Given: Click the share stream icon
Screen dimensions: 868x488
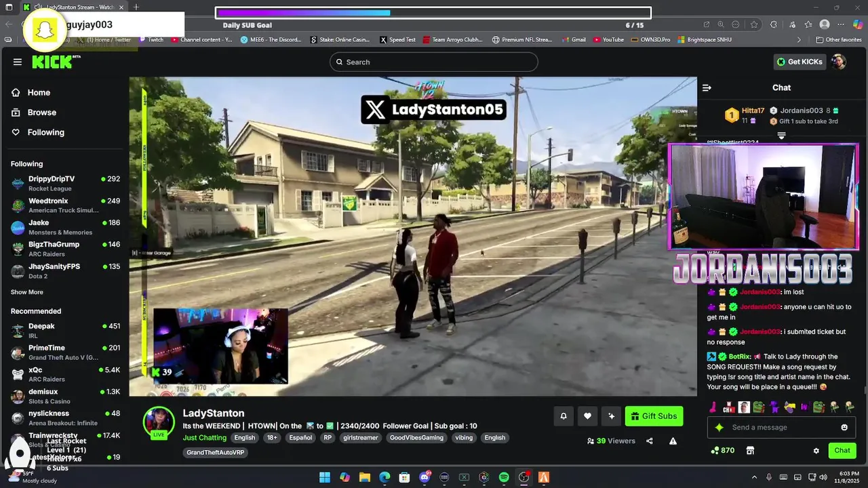Looking at the screenshot, I should coord(649,441).
